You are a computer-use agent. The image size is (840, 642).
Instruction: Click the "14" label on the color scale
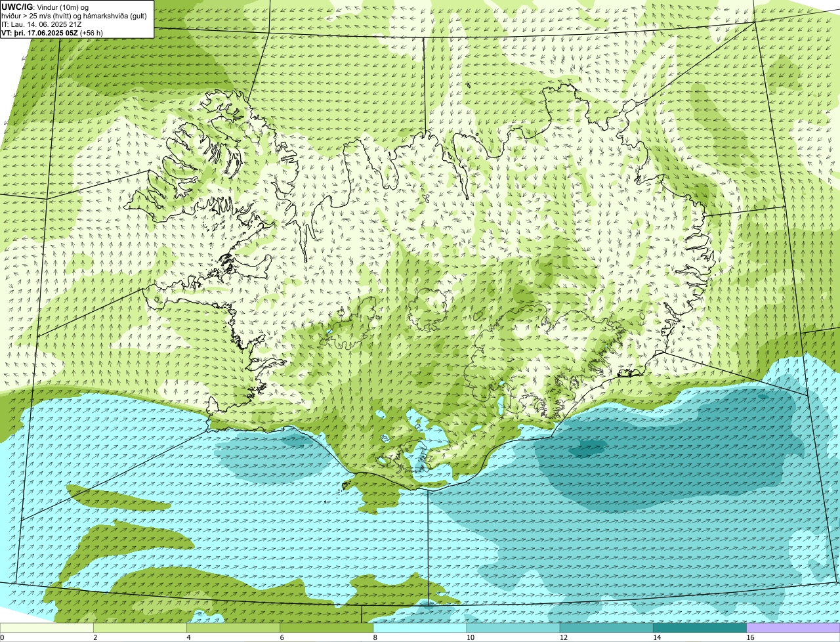point(657,637)
